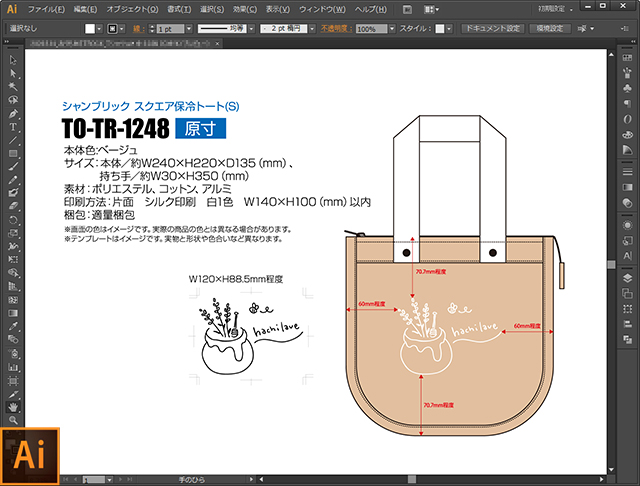Select the Hand tool

(x=13, y=407)
